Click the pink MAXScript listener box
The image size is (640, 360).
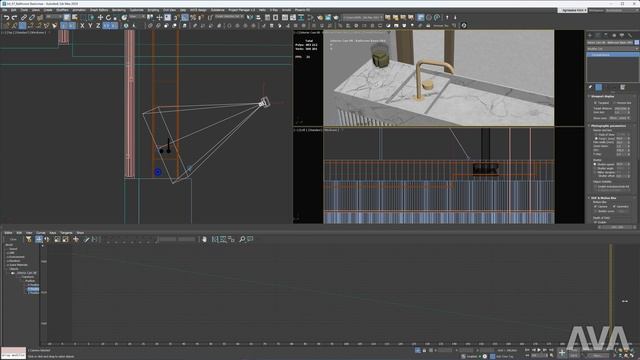point(13,351)
